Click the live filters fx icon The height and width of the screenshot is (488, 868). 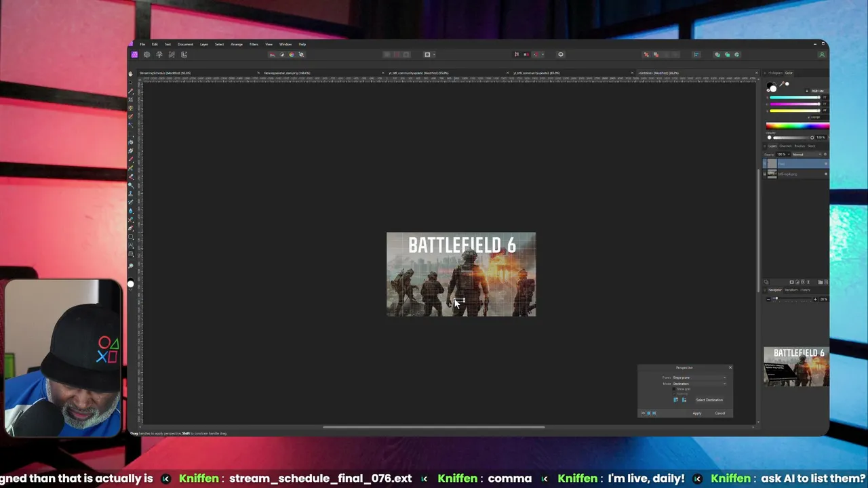(802, 282)
